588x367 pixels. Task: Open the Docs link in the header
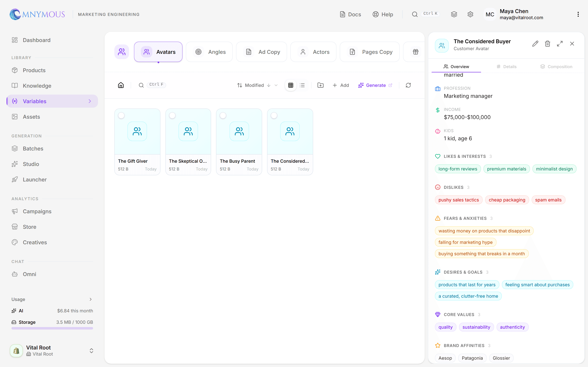pos(350,14)
